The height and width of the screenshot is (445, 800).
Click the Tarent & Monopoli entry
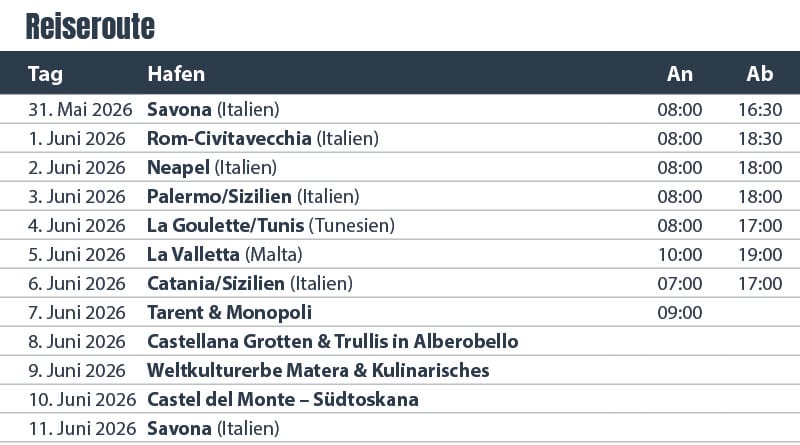(x=229, y=313)
